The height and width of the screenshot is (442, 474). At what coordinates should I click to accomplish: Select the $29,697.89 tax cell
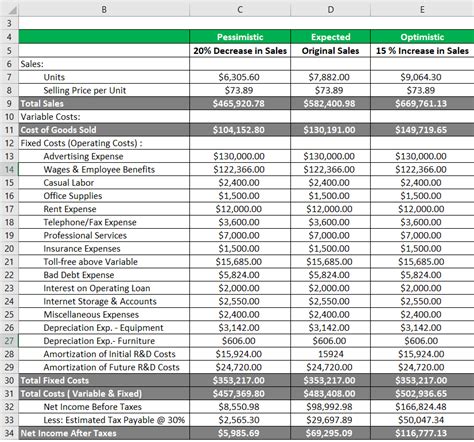click(x=330, y=420)
